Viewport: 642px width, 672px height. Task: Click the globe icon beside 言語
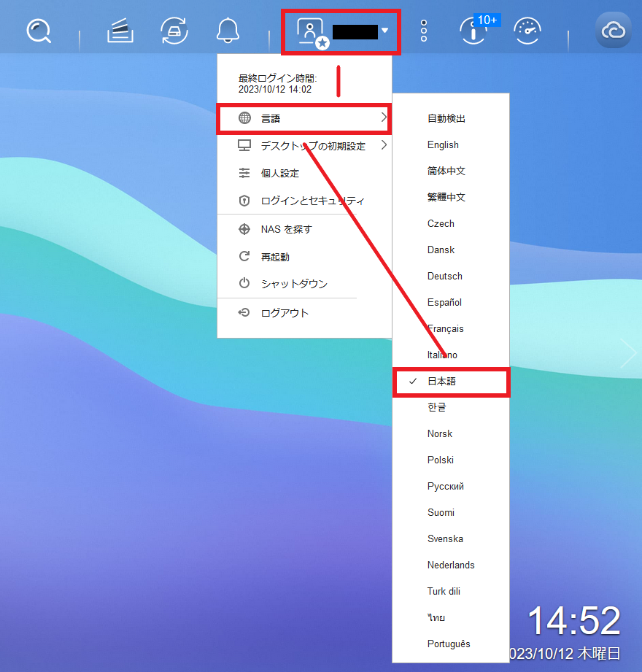[244, 118]
